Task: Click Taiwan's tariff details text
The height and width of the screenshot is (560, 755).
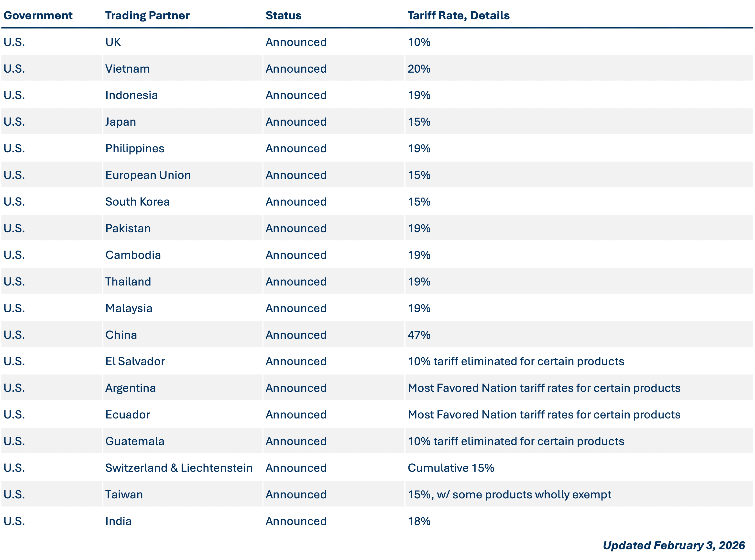Action: [x=509, y=494]
